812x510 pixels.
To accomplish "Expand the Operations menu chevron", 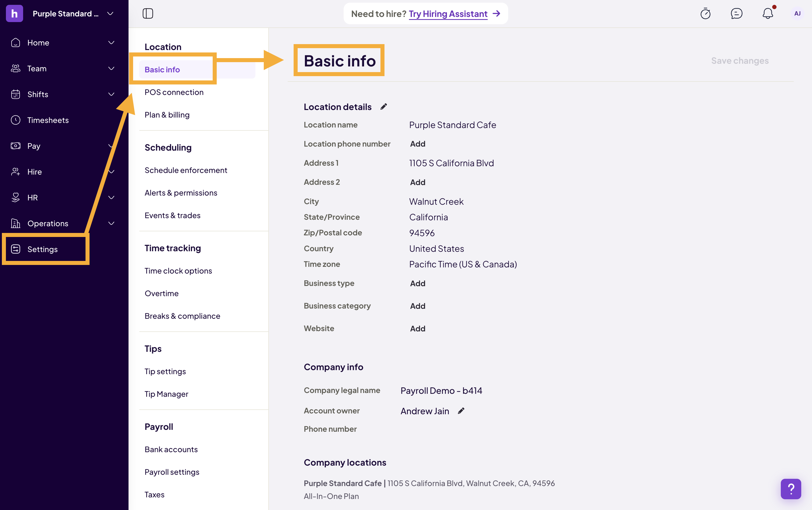I will pos(111,223).
